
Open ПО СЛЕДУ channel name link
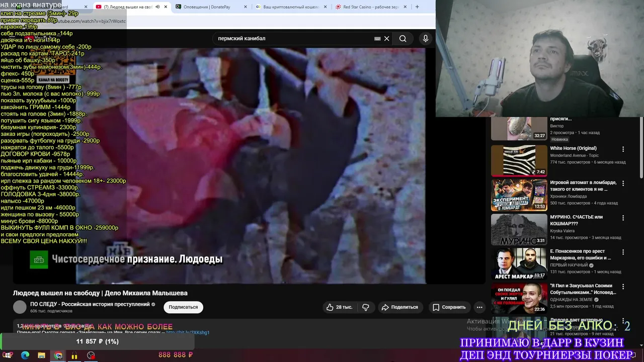point(90,304)
